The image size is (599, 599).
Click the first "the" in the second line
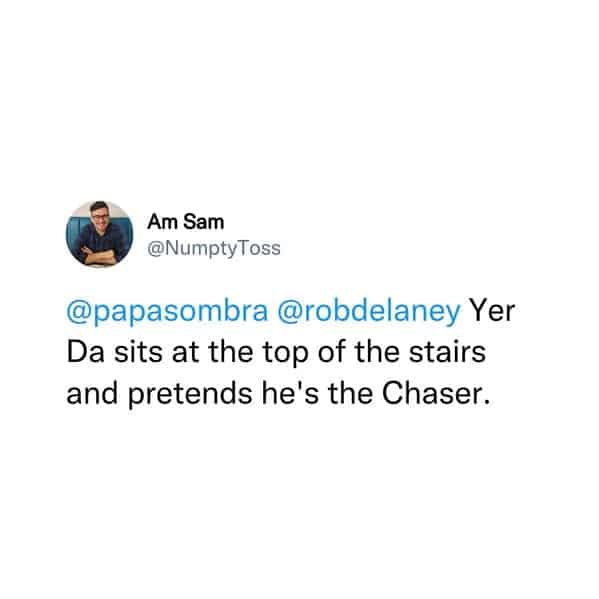point(231,351)
